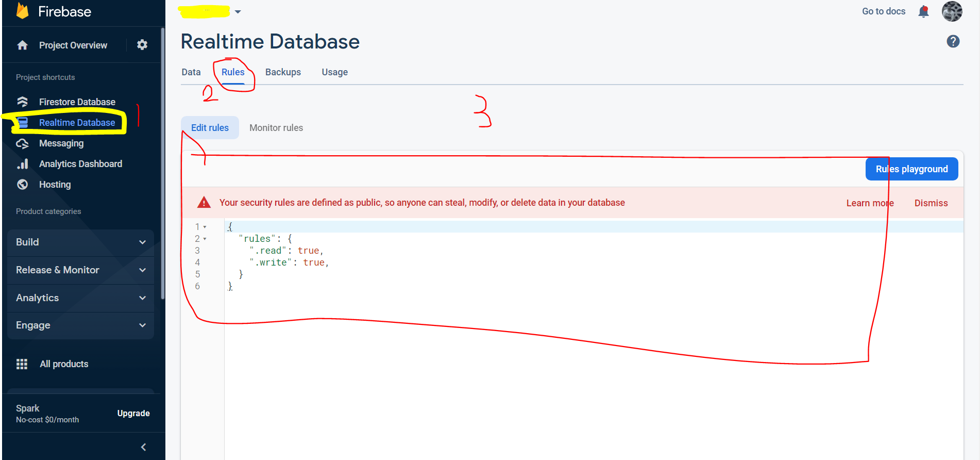The image size is (980, 460).
Task: Open the project selector dropdown arrow
Action: point(238,11)
